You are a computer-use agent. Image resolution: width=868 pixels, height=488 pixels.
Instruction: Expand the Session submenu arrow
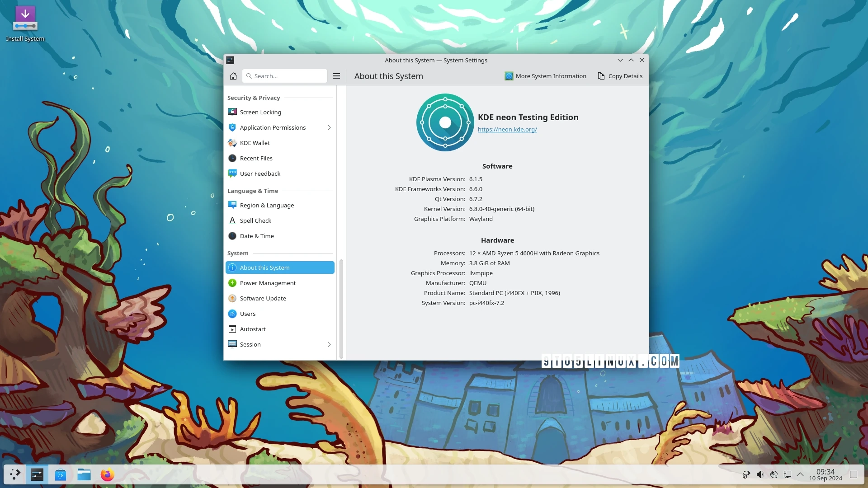pos(329,344)
